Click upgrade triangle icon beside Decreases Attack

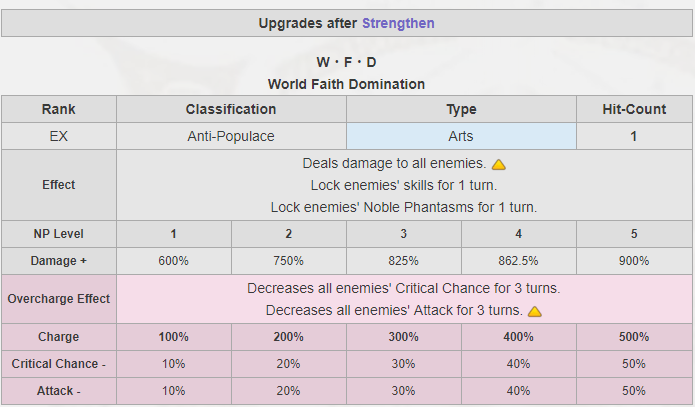[x=535, y=311]
